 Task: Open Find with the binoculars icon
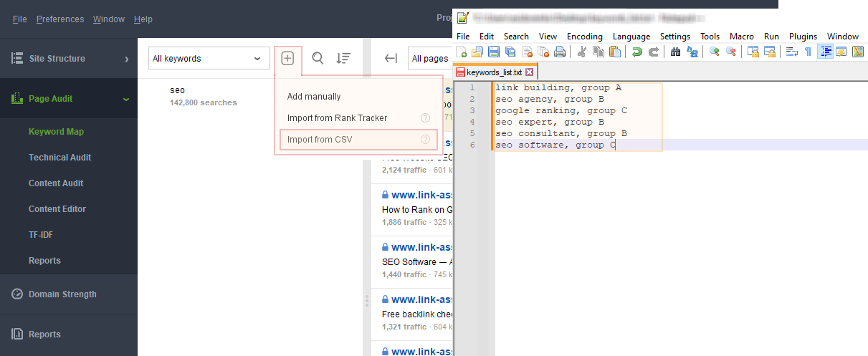click(675, 52)
